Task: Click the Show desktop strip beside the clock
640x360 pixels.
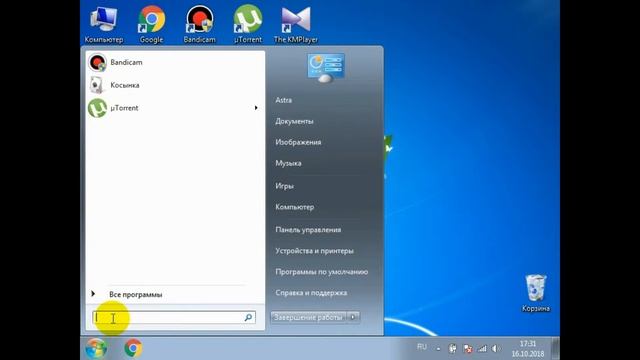Action: 556,348
